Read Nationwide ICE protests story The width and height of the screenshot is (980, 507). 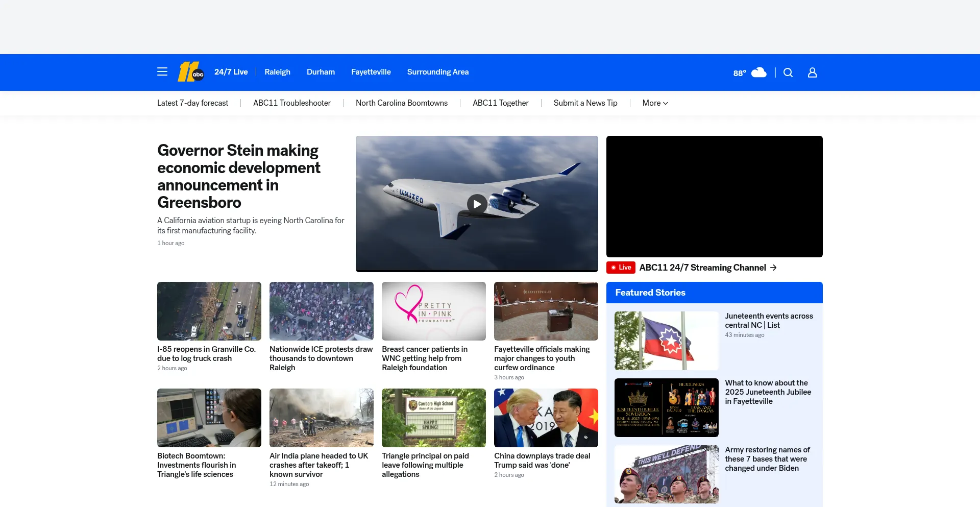click(x=321, y=358)
